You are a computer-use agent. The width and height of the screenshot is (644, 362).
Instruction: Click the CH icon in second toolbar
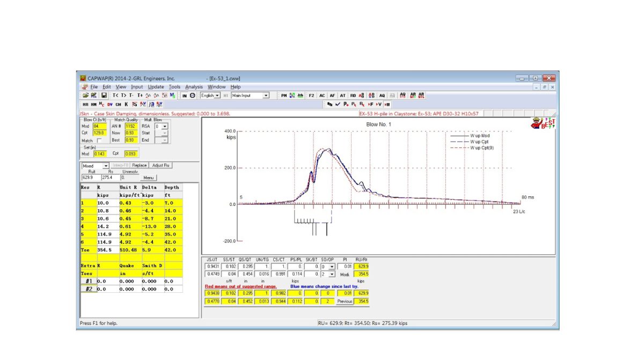118,105
